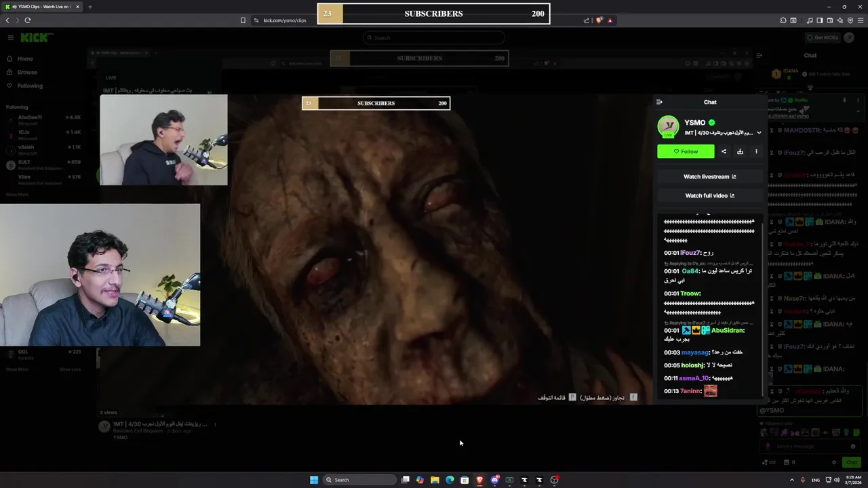Screen dimensions: 868x488
Task: Click username holoshj in clip chat replay
Action: pyautogui.click(x=692, y=365)
